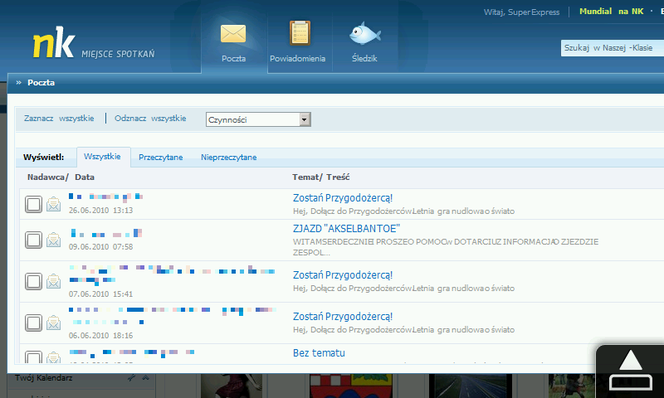Screen dimensions: 664x398
Task: Click the Nadawca/ Data column header
Action: 61,177
